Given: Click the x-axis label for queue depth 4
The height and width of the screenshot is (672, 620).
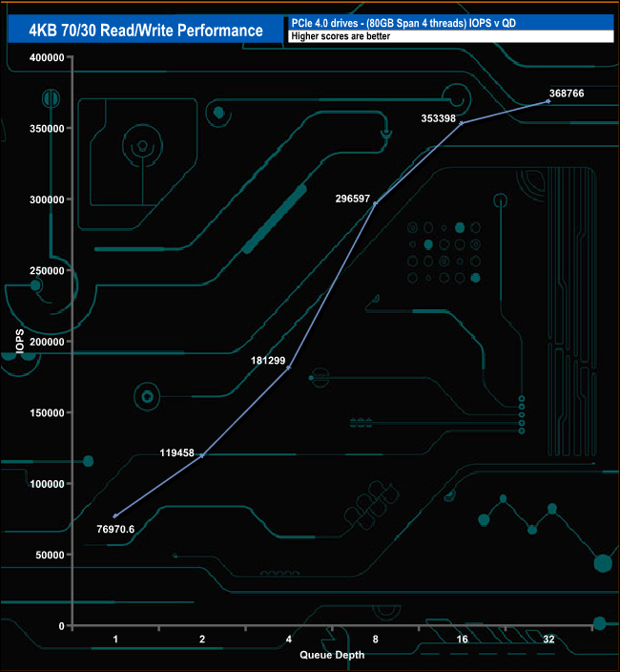Looking at the screenshot, I should [289, 640].
